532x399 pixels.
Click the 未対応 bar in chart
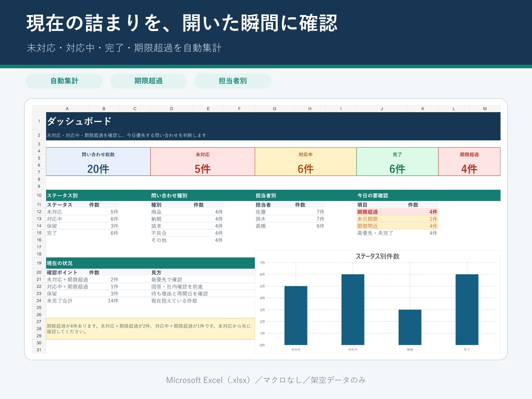tap(296, 315)
